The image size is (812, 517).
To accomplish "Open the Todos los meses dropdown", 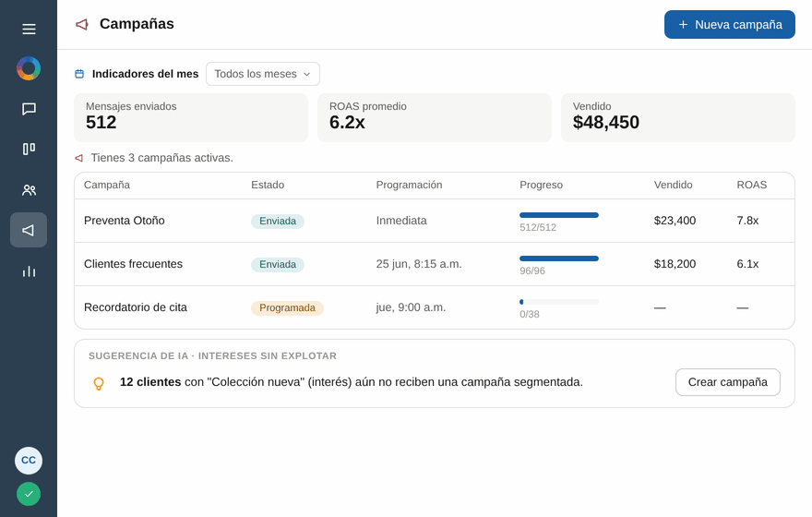I will point(263,74).
